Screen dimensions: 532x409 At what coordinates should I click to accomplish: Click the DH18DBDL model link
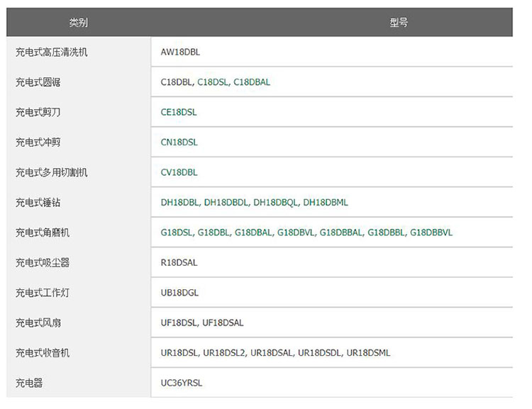tap(226, 203)
